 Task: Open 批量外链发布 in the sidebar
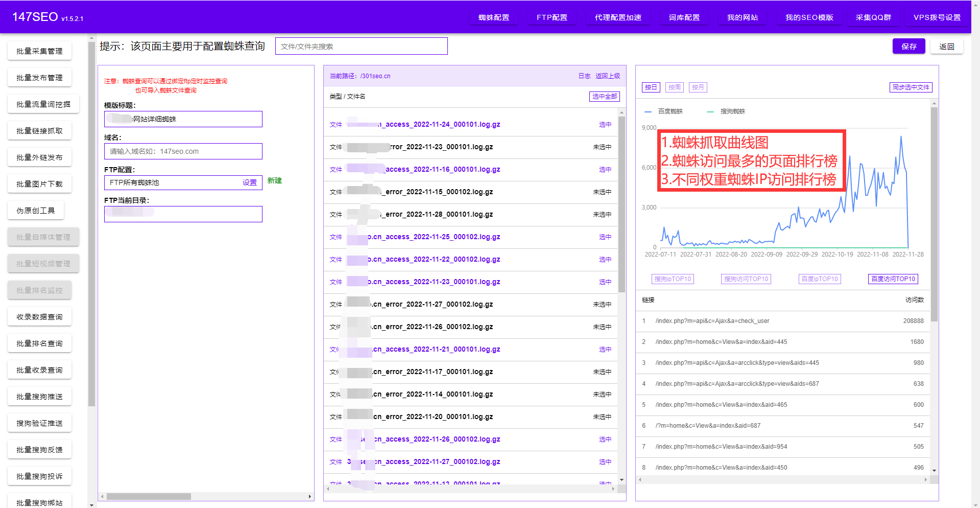pos(39,157)
